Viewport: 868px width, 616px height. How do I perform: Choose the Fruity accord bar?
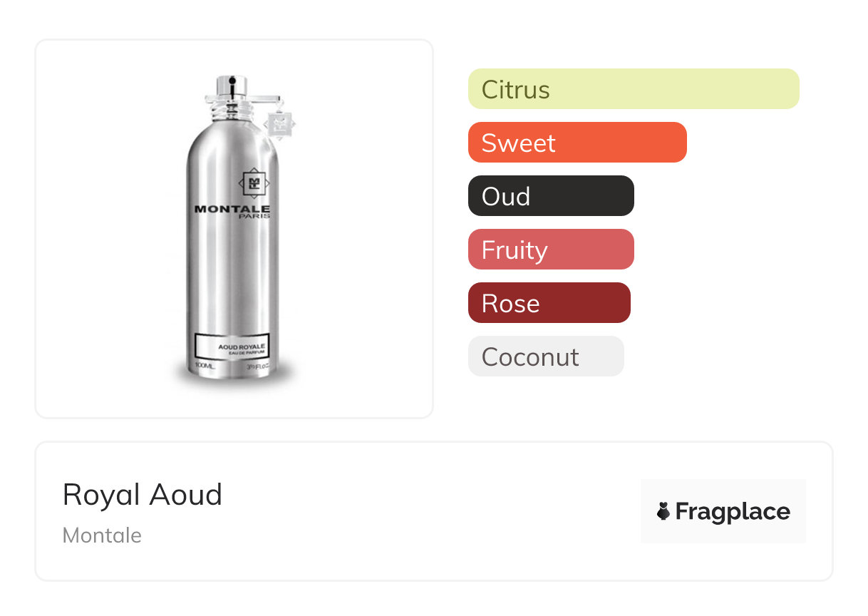pyautogui.click(x=550, y=250)
